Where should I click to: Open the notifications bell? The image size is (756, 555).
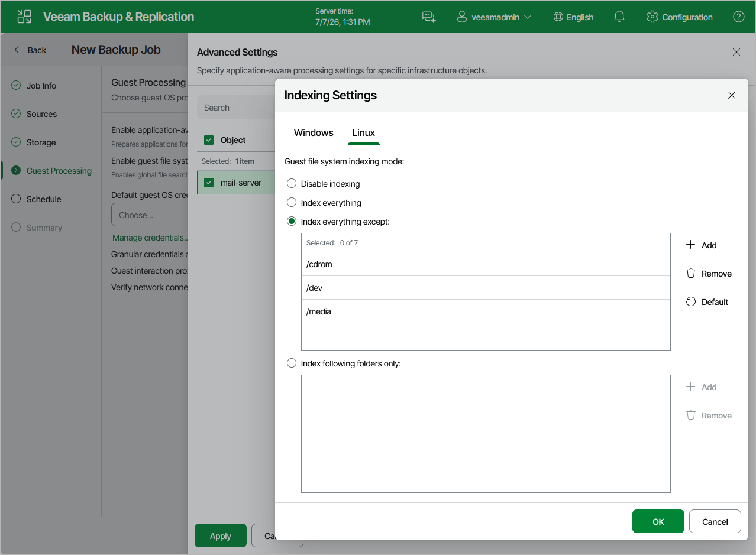click(x=619, y=17)
